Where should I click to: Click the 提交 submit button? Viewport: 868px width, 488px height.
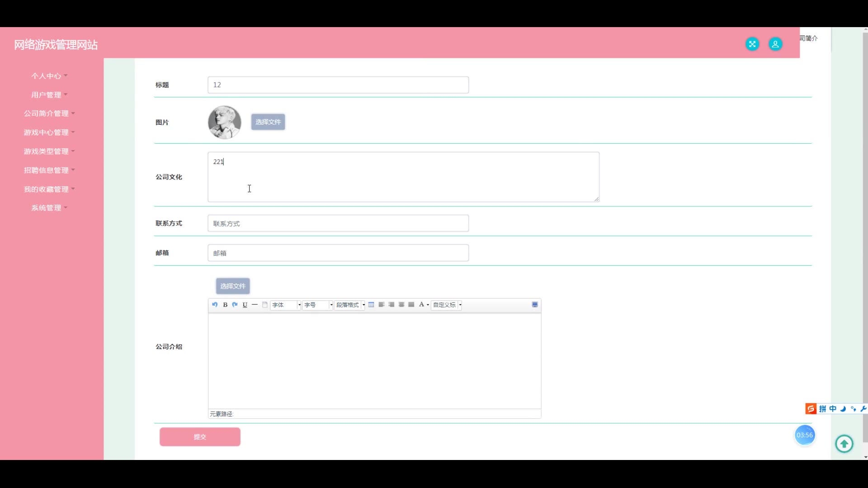tap(200, 437)
